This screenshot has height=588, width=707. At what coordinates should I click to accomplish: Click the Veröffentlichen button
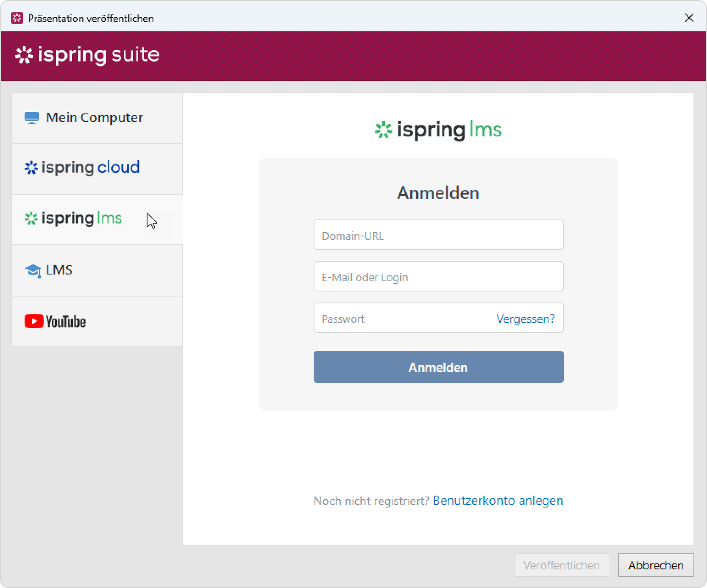coord(562,565)
